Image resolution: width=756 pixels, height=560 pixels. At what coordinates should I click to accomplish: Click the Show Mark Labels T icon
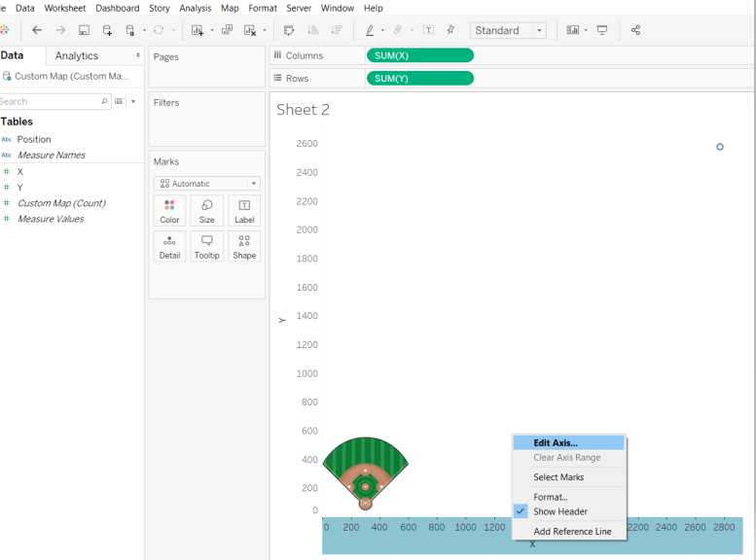(x=428, y=30)
